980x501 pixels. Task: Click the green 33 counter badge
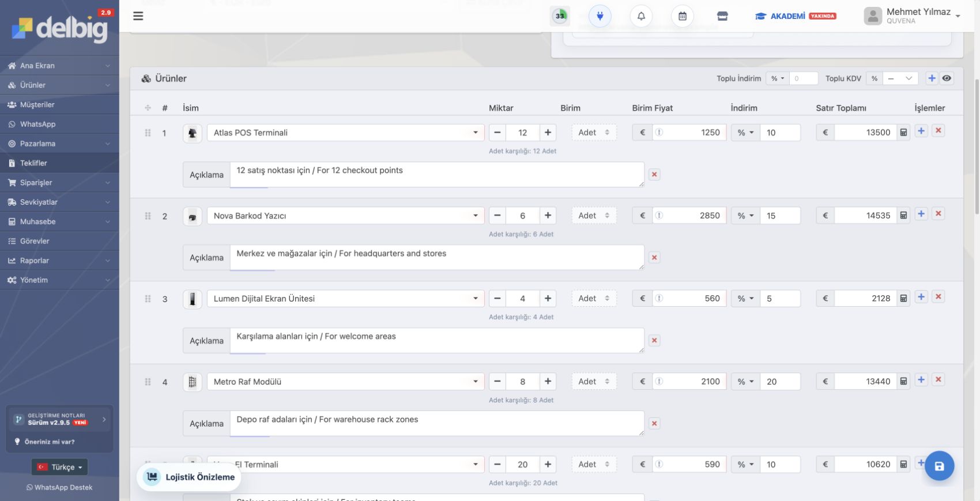pos(560,16)
